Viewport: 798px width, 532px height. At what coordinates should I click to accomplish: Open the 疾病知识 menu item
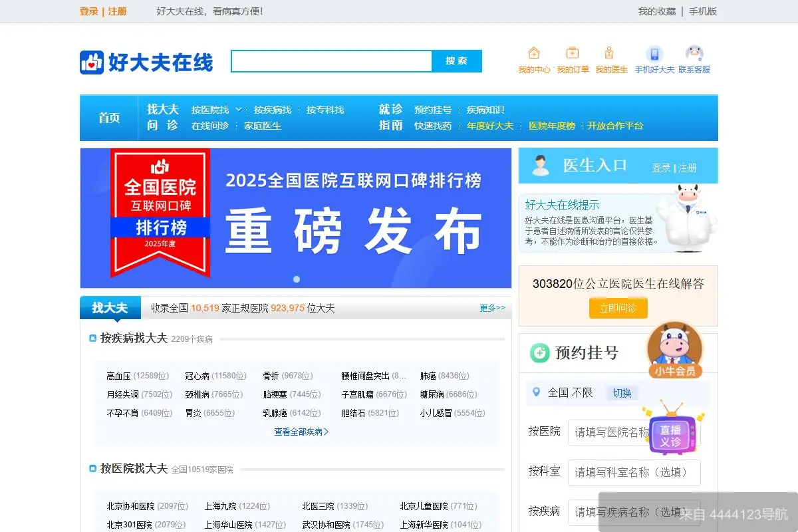(x=485, y=110)
